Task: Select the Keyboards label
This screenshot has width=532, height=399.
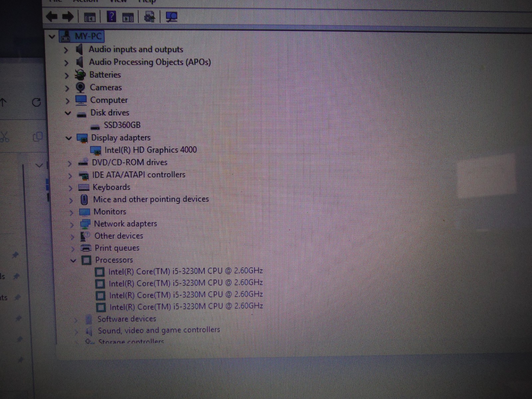Action: coord(111,187)
